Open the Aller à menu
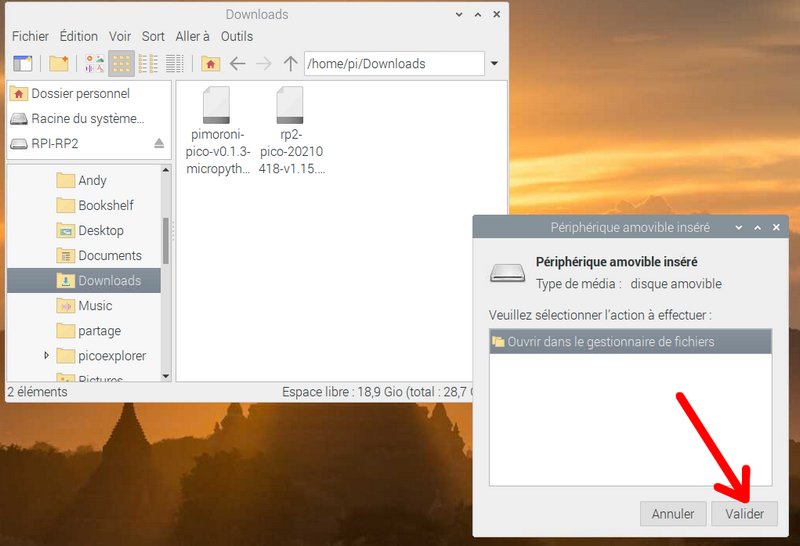The height and width of the screenshot is (546, 800). click(192, 36)
